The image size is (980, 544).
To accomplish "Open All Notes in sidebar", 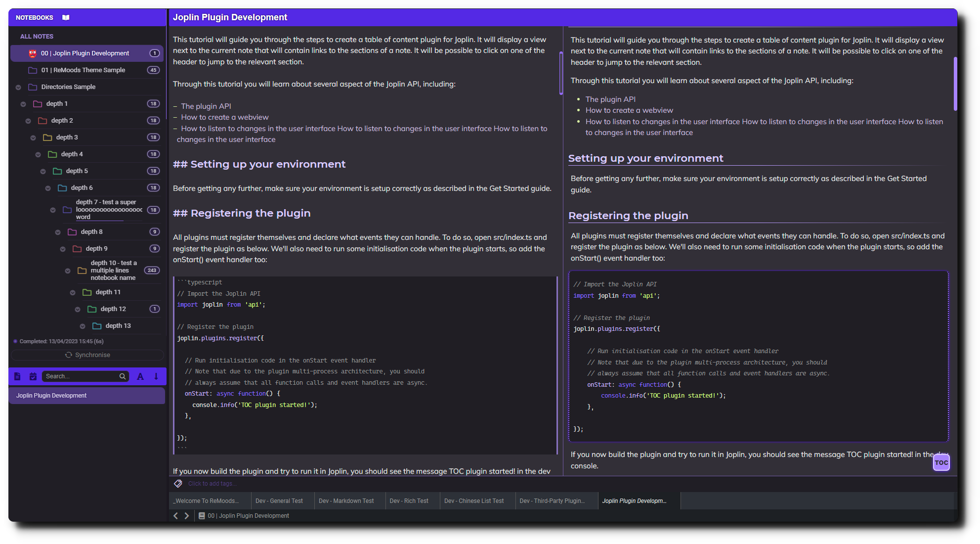I will [37, 37].
